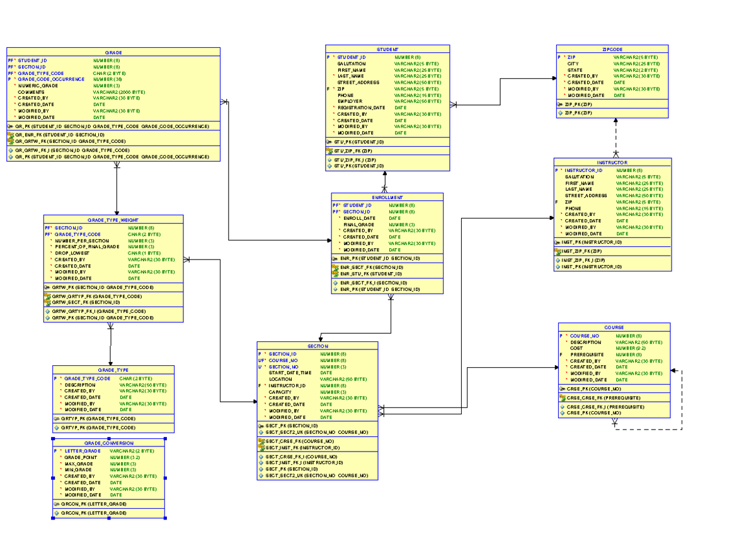This screenshot has height=534, width=756.
Task: Click the ENROLLMENT entity title
Action: tap(387, 196)
